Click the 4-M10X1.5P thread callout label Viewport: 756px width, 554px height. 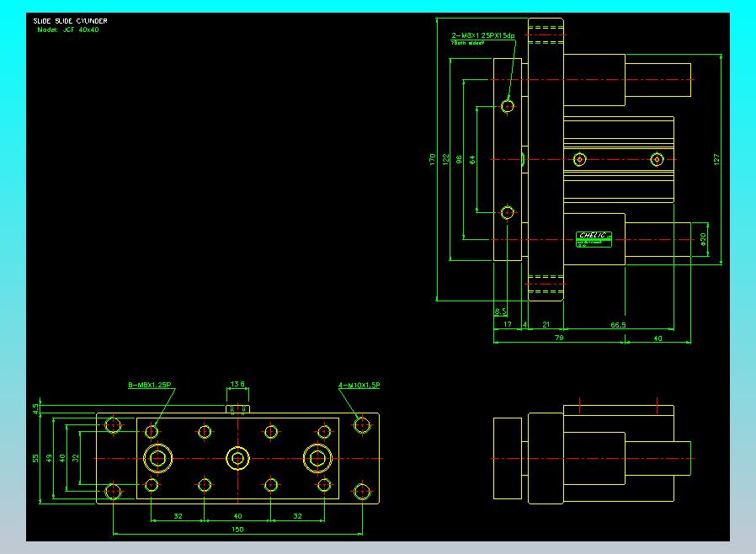click(359, 385)
